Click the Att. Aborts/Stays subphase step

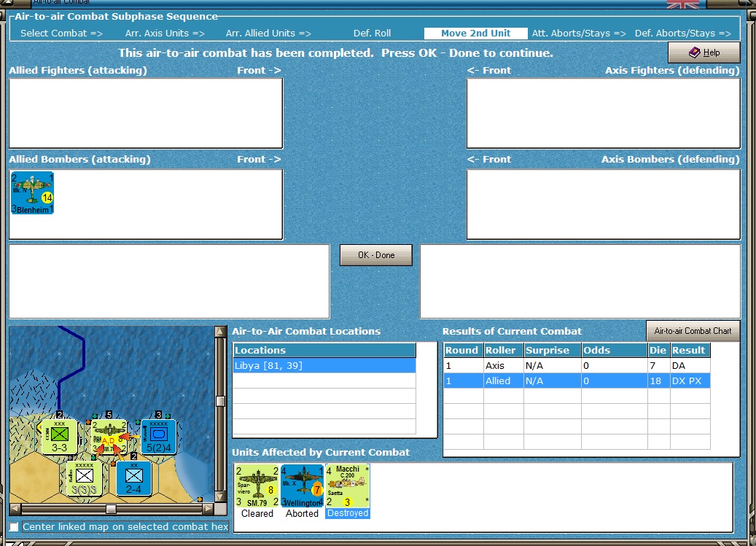pyautogui.click(x=579, y=34)
